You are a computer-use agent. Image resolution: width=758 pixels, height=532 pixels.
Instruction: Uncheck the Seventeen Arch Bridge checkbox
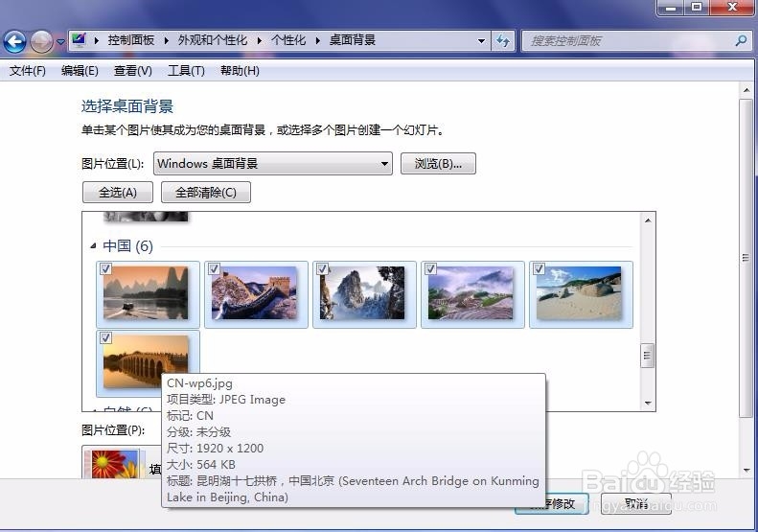[105, 337]
